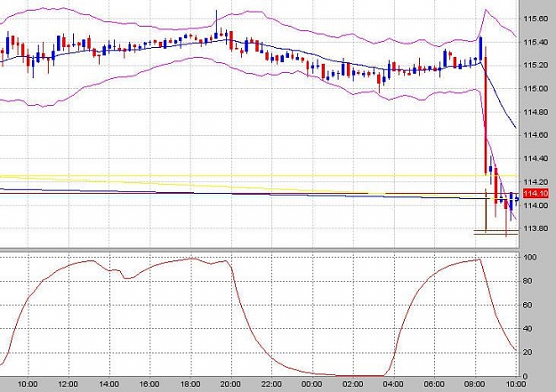Image resolution: width=556 pixels, height=392 pixels.
Task: Click the oscillator 100 scale label
Action: pyautogui.click(x=530, y=257)
